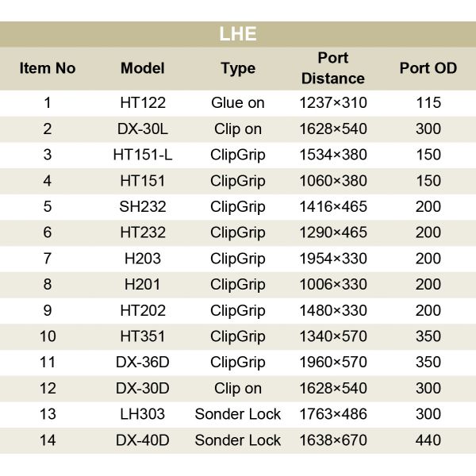The image size is (476, 476).
Task: Click the Glue on type cell
Action: (238, 103)
